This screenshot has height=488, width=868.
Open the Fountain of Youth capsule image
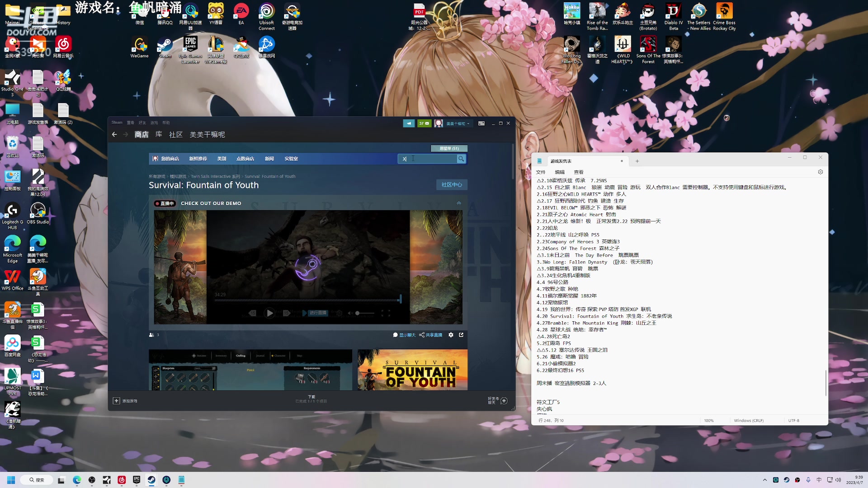click(x=412, y=370)
